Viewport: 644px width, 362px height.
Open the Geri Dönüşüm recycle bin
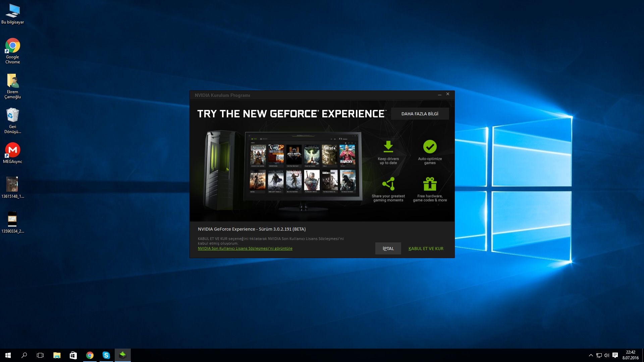pyautogui.click(x=12, y=115)
